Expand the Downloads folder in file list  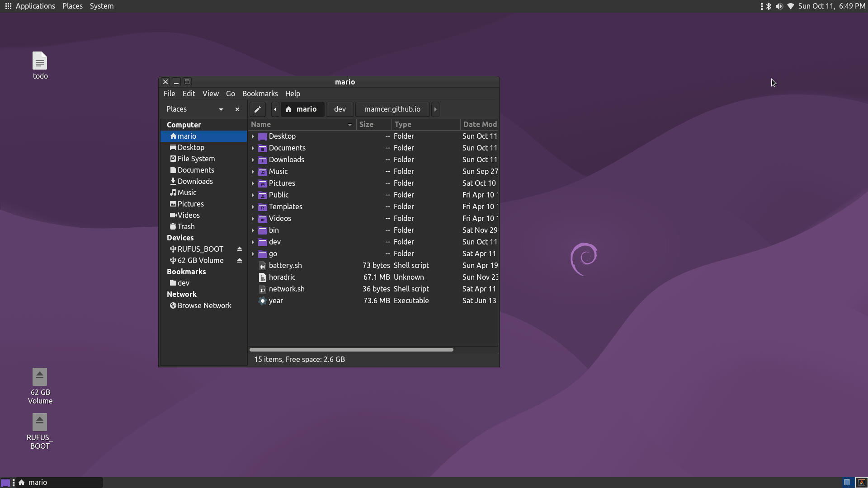(253, 160)
